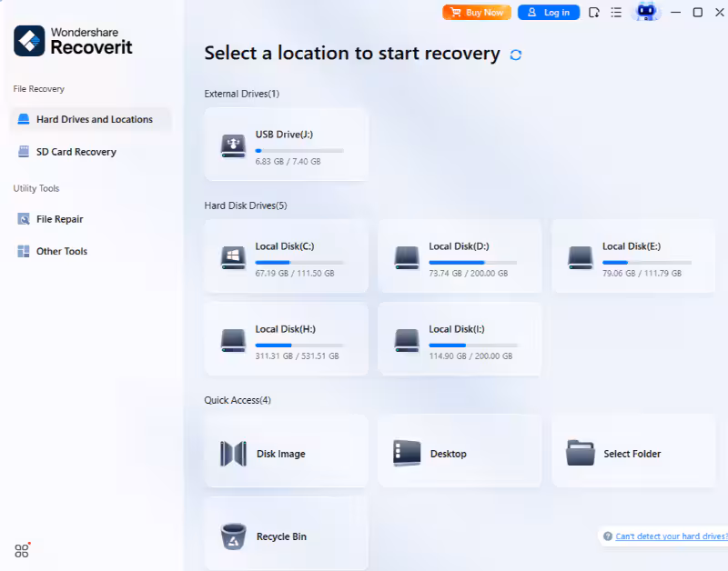Open the recovery task list icon
The height and width of the screenshot is (571, 728).
(616, 12)
